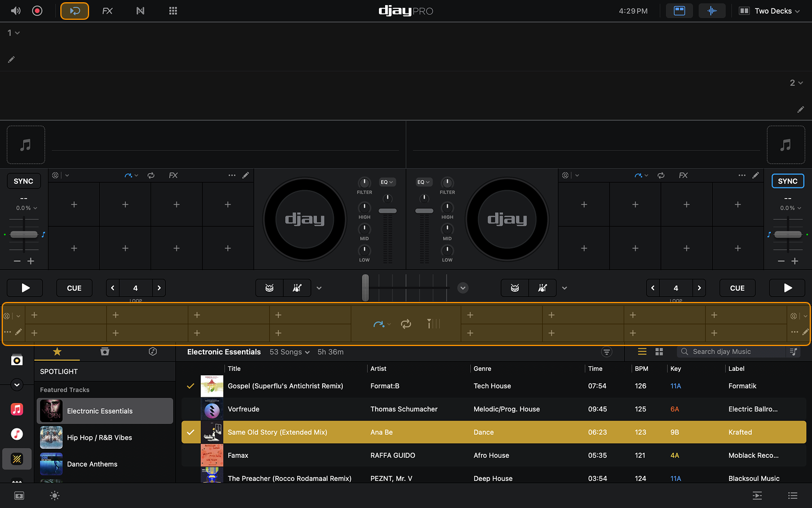Open the left deck EQ dropdown
This screenshot has height=508, width=812.
tap(387, 182)
